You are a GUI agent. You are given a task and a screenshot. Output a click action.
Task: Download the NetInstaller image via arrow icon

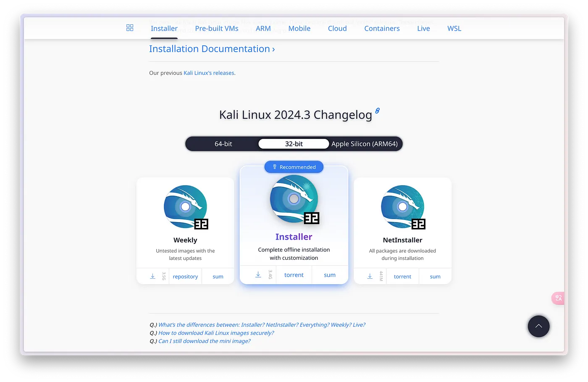(x=370, y=276)
